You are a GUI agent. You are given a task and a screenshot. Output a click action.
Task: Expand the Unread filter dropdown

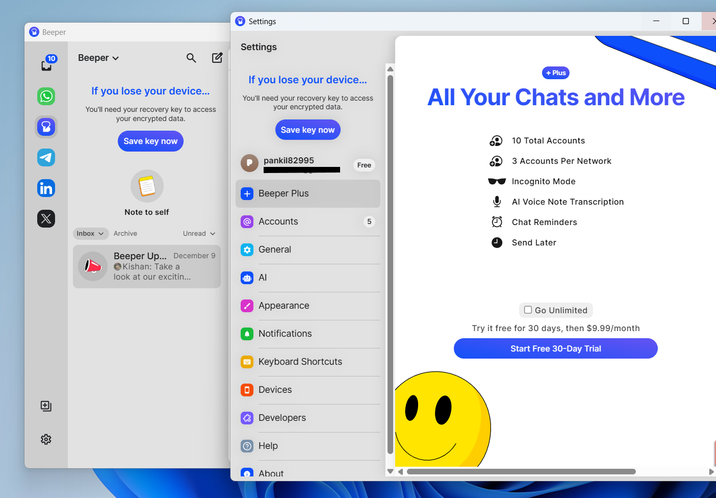tap(199, 234)
